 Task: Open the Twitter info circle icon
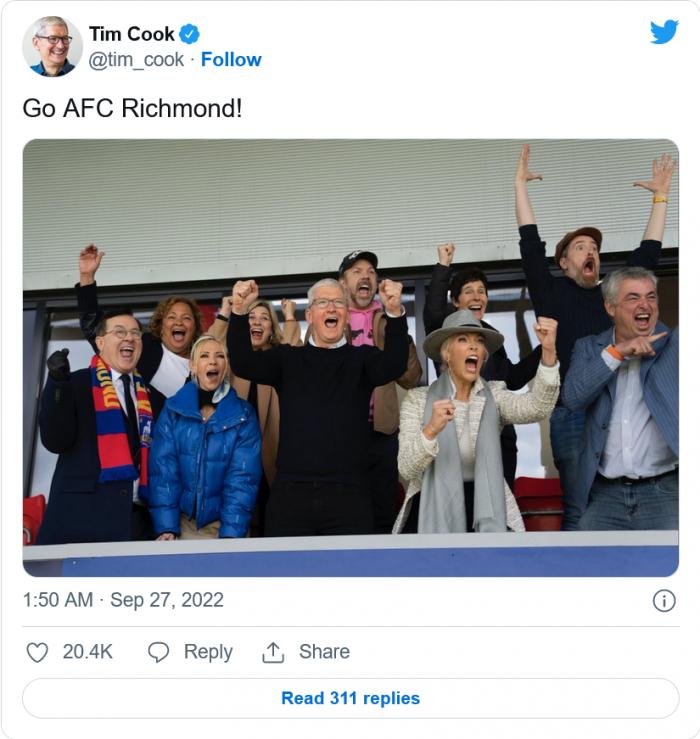tap(664, 601)
